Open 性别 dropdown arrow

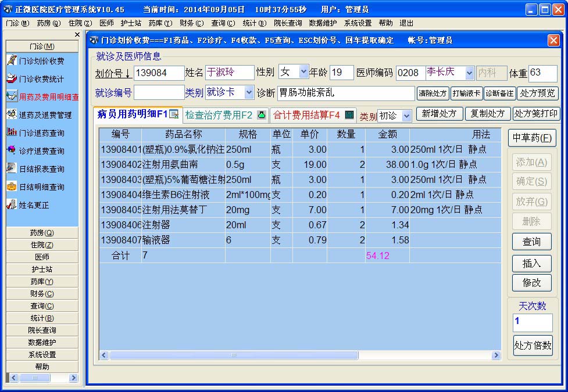(303, 72)
